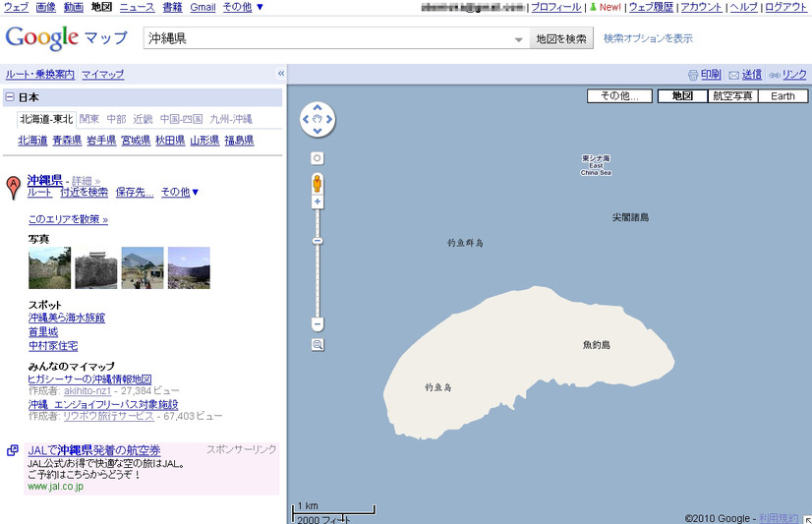Image resolution: width=812 pixels, height=524 pixels.
Task: Open the 沖縄美ら海水族館 spot link
Action: pos(67,318)
